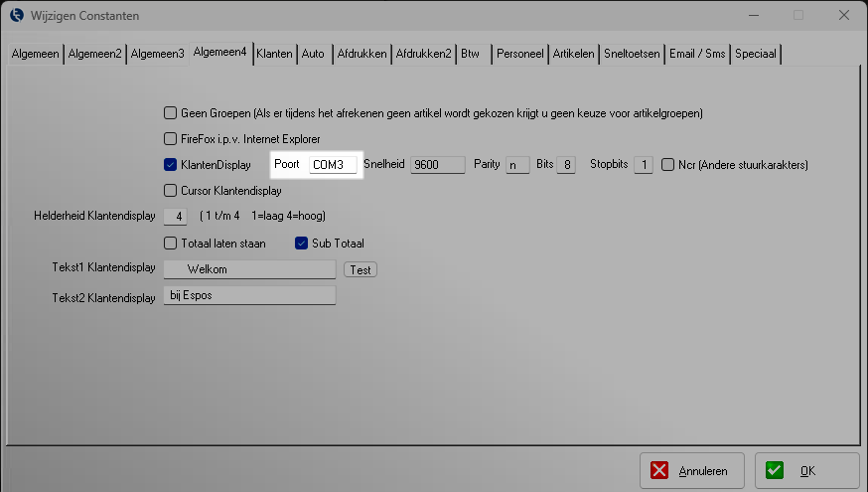Image resolution: width=868 pixels, height=492 pixels.
Task: Enable Cursor Klantendisplay option
Action: point(170,191)
